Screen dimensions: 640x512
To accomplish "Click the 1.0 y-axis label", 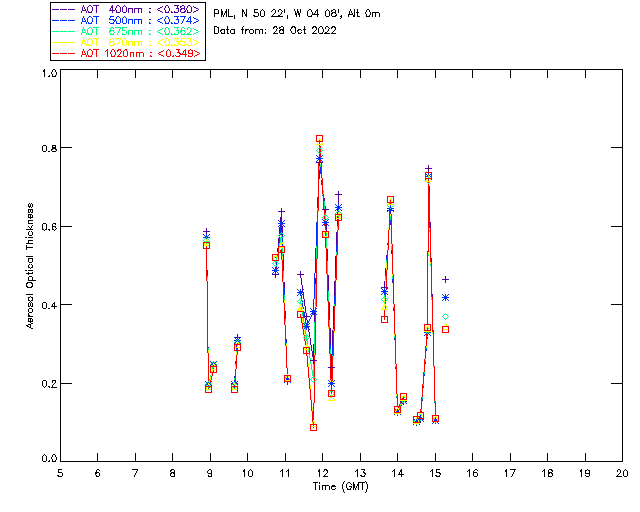I will [49, 73].
